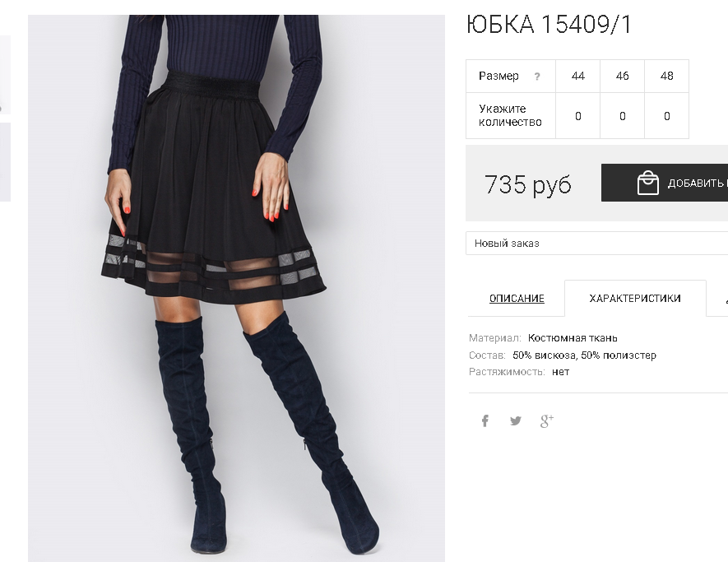Share product via Twitter bird icon

coord(515,420)
